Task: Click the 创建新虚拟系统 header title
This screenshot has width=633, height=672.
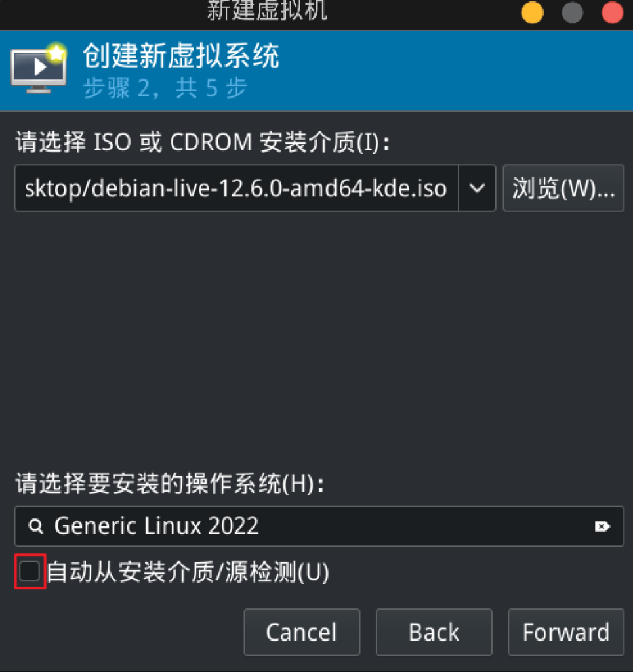Action: click(x=181, y=56)
